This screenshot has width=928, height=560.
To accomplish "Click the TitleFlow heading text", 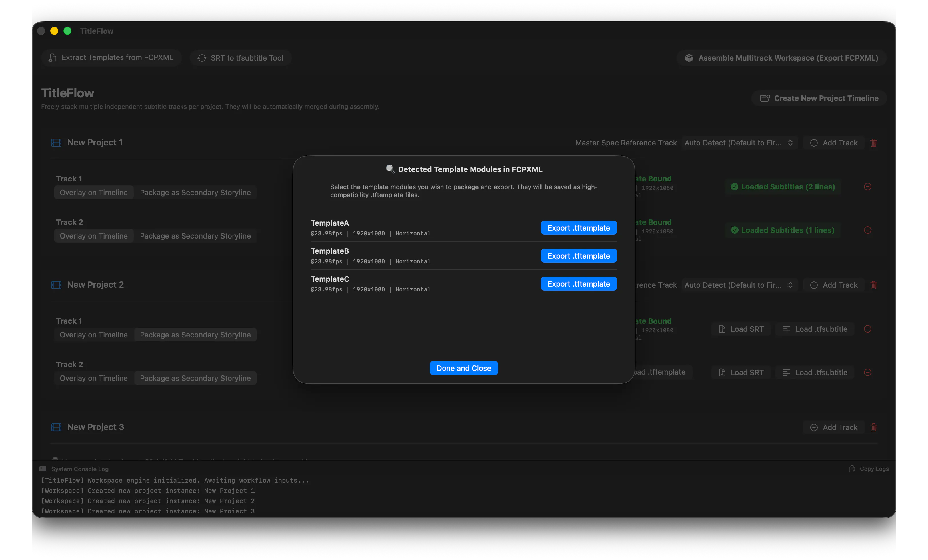I will (68, 93).
